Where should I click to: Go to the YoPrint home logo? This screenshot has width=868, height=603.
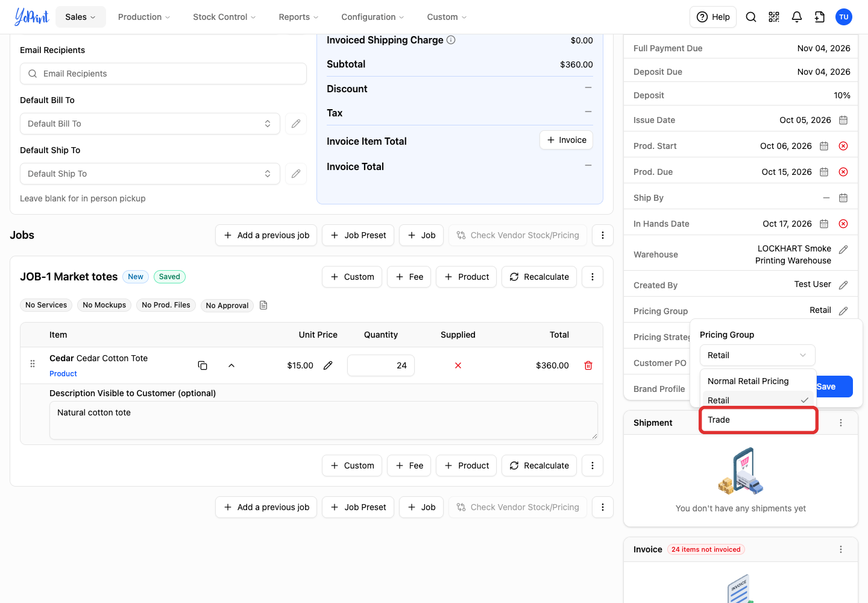coord(31,17)
